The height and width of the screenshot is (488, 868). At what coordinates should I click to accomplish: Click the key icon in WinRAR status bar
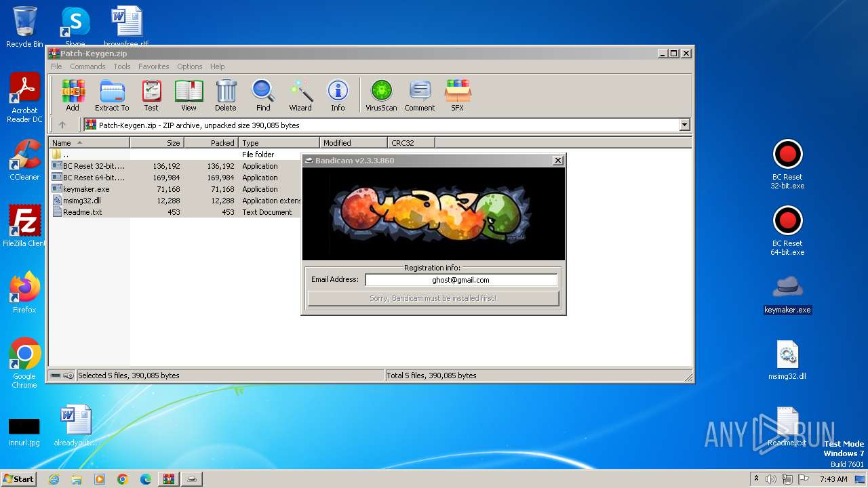[x=68, y=375]
